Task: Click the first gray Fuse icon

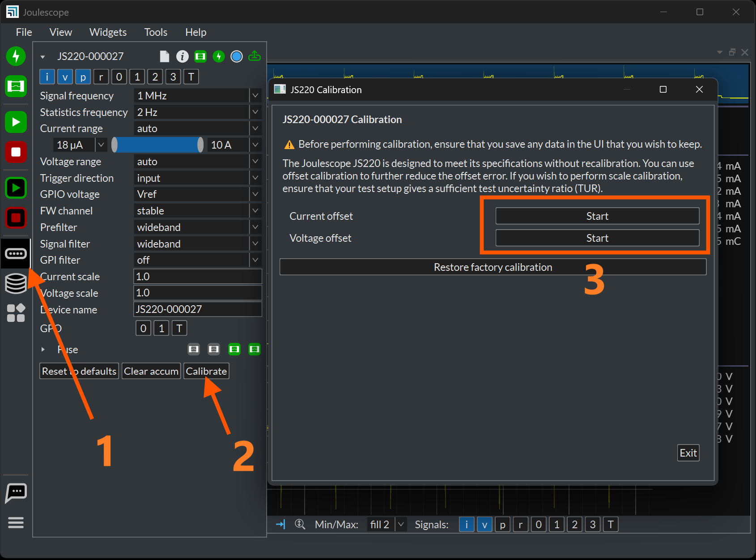Action: pyautogui.click(x=194, y=349)
